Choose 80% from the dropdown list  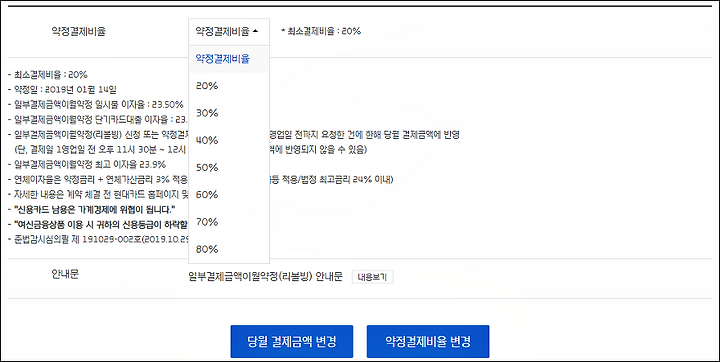tap(229, 249)
